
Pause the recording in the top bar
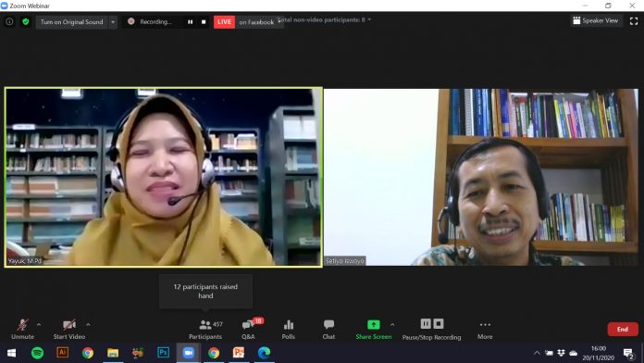click(191, 22)
